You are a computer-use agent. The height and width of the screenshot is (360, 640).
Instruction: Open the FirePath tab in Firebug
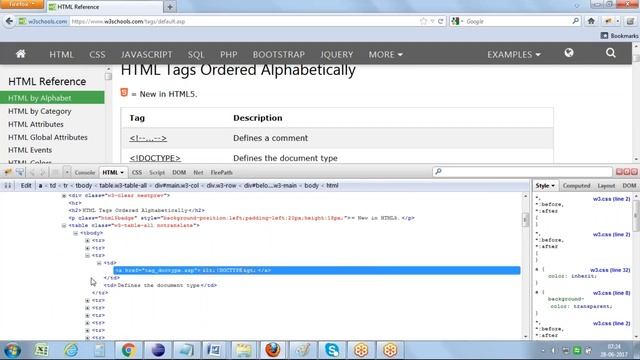tap(222, 172)
